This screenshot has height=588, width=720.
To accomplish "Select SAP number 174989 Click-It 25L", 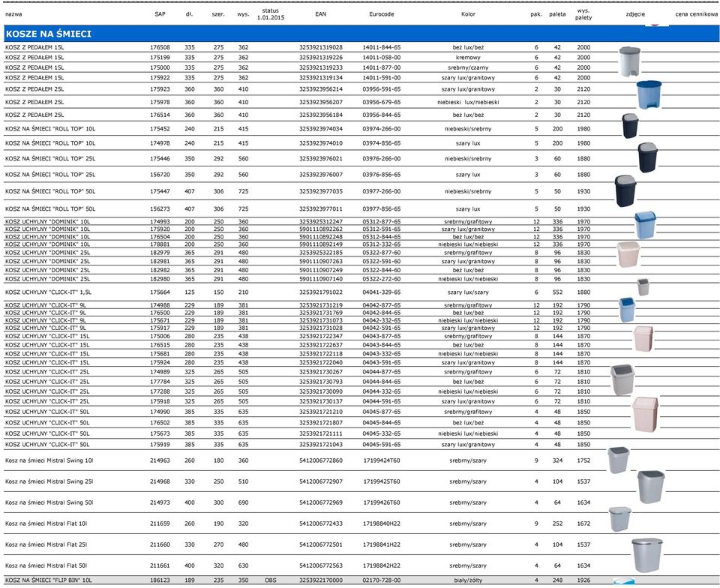I will 160,372.
